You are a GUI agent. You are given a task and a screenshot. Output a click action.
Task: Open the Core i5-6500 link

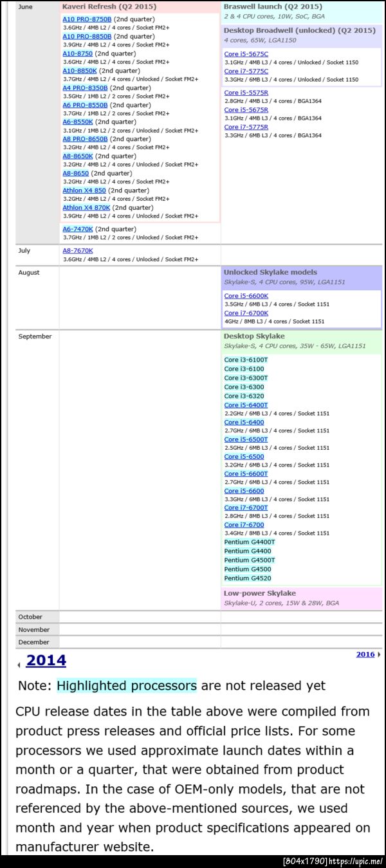pos(244,457)
